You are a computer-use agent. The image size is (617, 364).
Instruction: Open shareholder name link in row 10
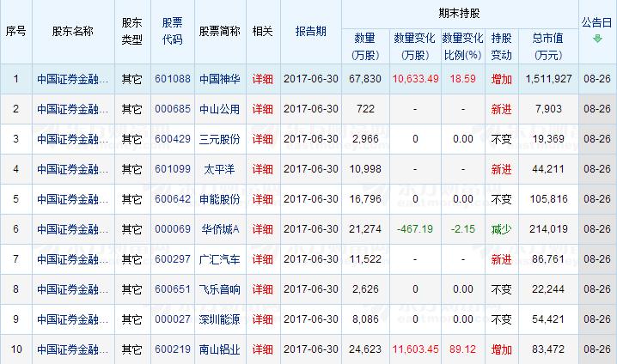coord(73,349)
